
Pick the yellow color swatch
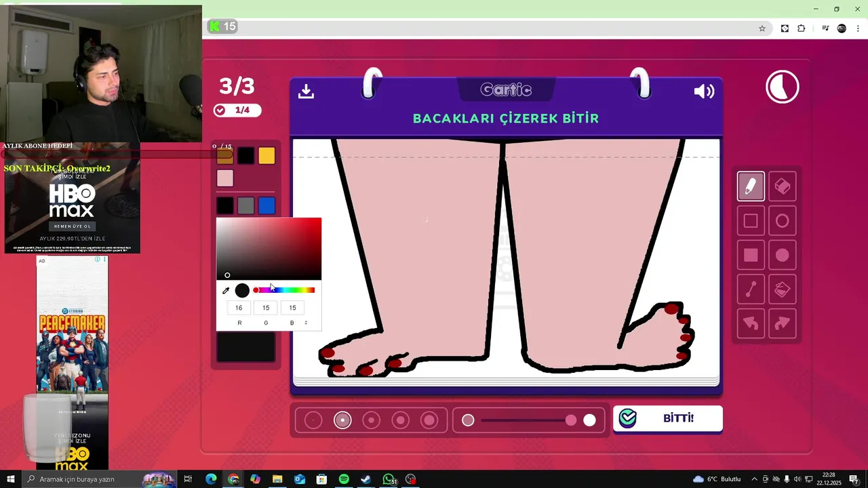coord(267,156)
